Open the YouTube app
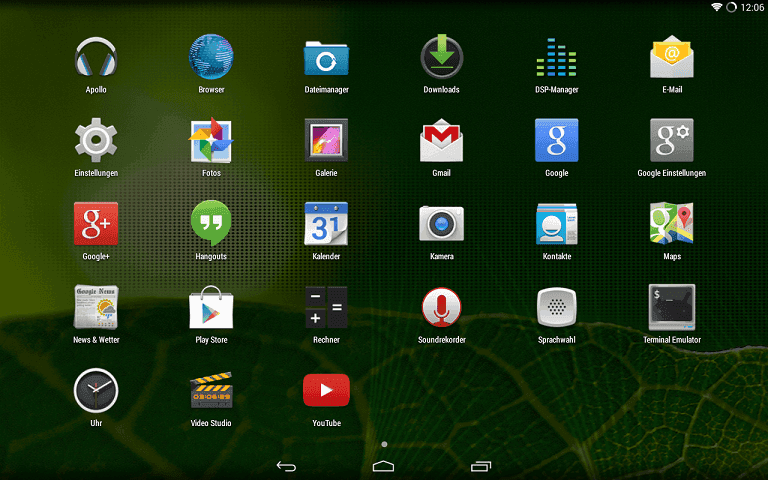Screen dimensions: 768x480 click(x=326, y=390)
